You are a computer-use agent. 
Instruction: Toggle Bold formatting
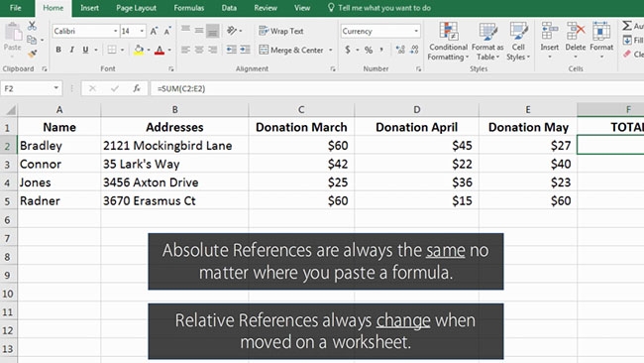click(58, 50)
